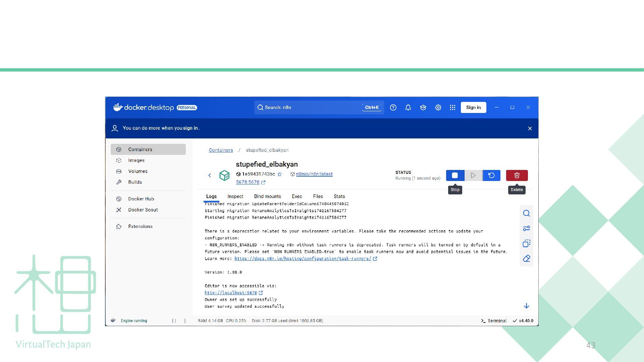The image size is (644, 362).
Task: Copy the container ID
Action: click(280, 174)
